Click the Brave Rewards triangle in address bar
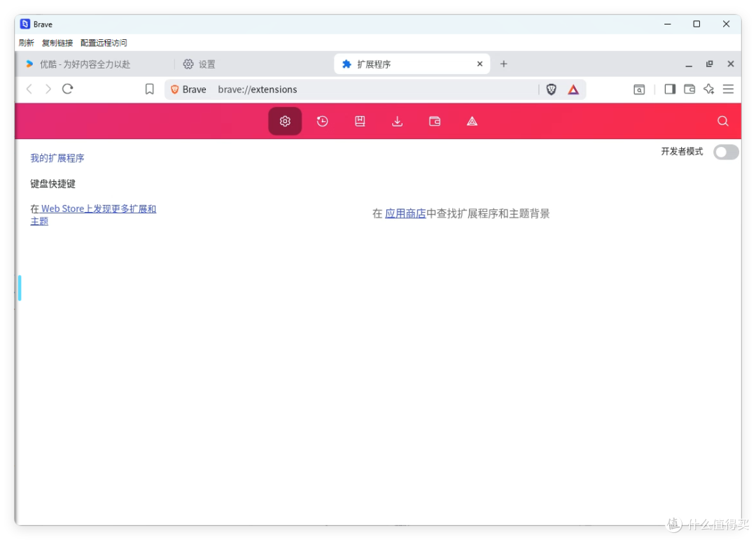This screenshot has height=540, width=756. (x=573, y=89)
